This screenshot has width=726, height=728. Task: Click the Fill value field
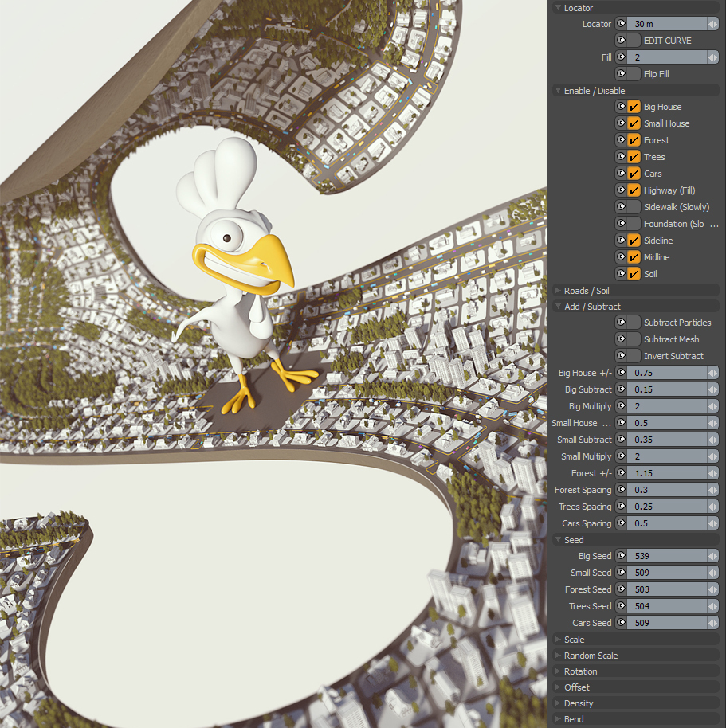(667, 57)
